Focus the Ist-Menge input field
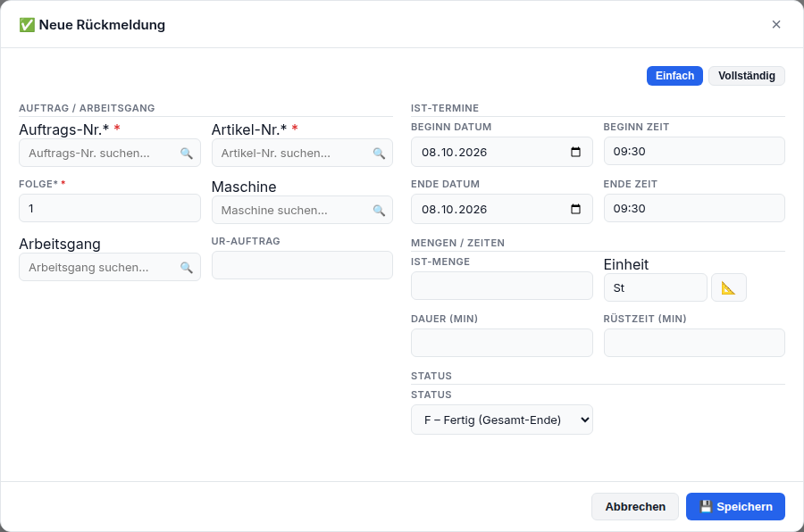The height and width of the screenshot is (532, 804). (x=502, y=286)
